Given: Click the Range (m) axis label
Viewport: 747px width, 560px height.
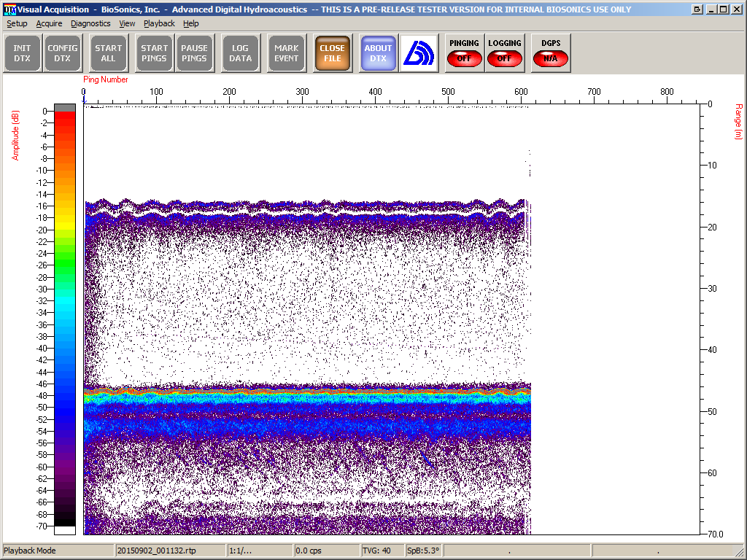Looking at the screenshot, I should tap(738, 122).
